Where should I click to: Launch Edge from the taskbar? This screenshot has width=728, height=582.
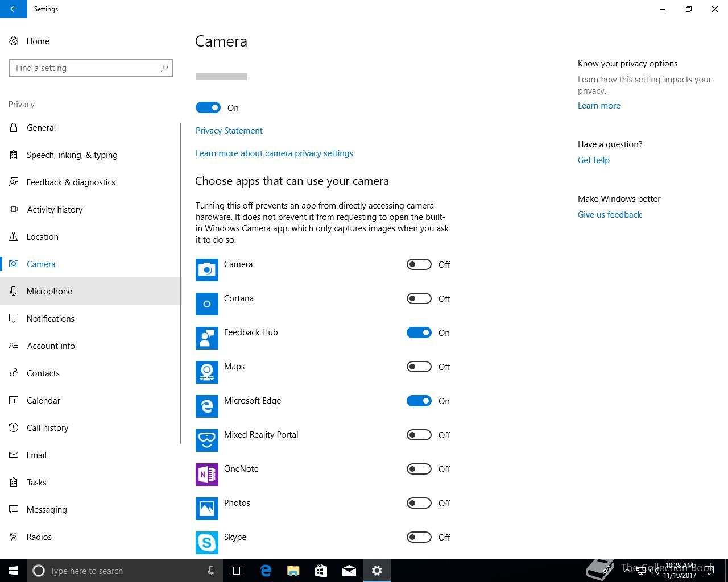[x=266, y=571]
